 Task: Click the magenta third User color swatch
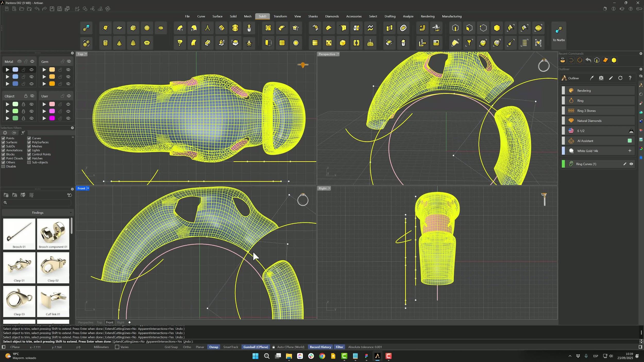52,118
